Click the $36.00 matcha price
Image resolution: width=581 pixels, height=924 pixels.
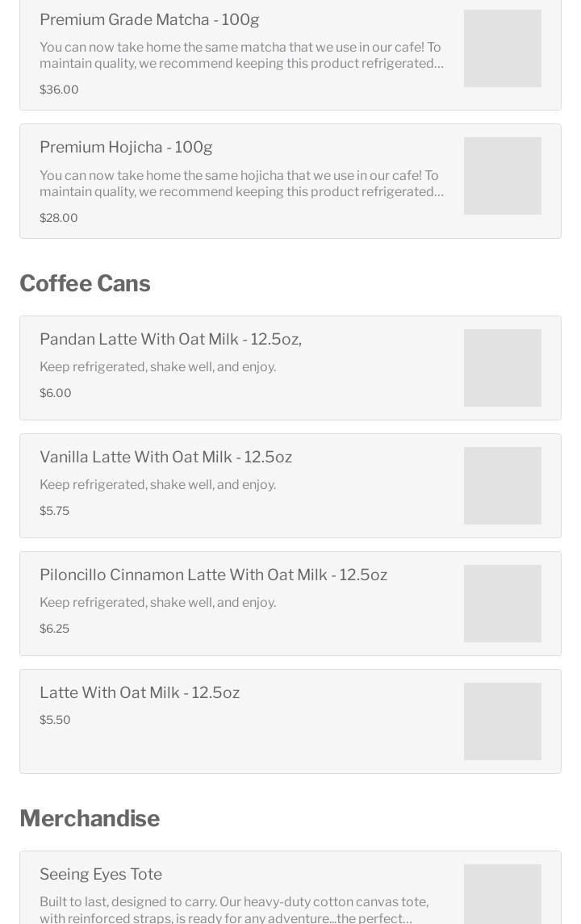click(59, 90)
